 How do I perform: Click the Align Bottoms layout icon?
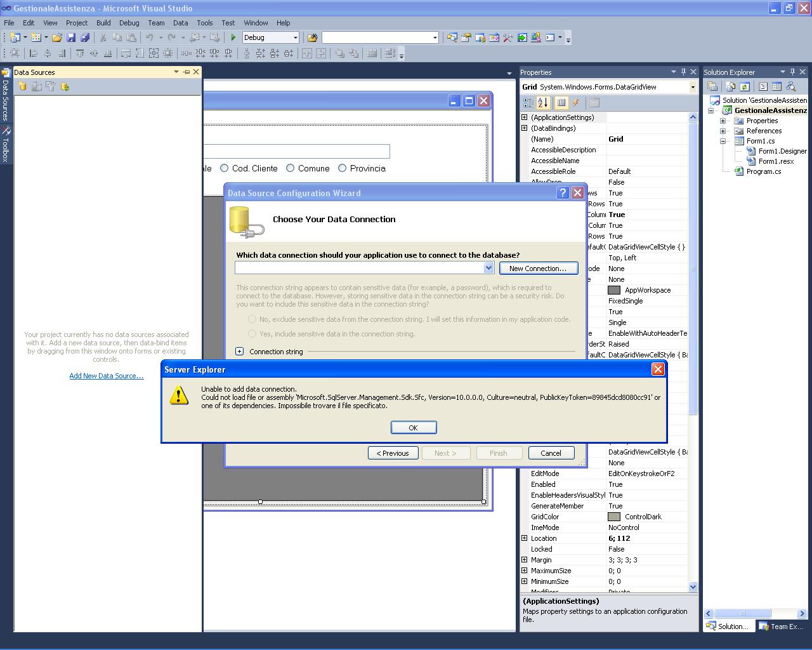pos(108,53)
